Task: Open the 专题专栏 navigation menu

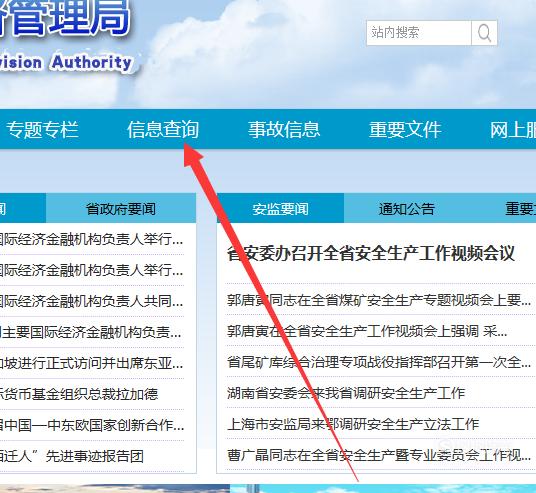Action: click(42, 130)
